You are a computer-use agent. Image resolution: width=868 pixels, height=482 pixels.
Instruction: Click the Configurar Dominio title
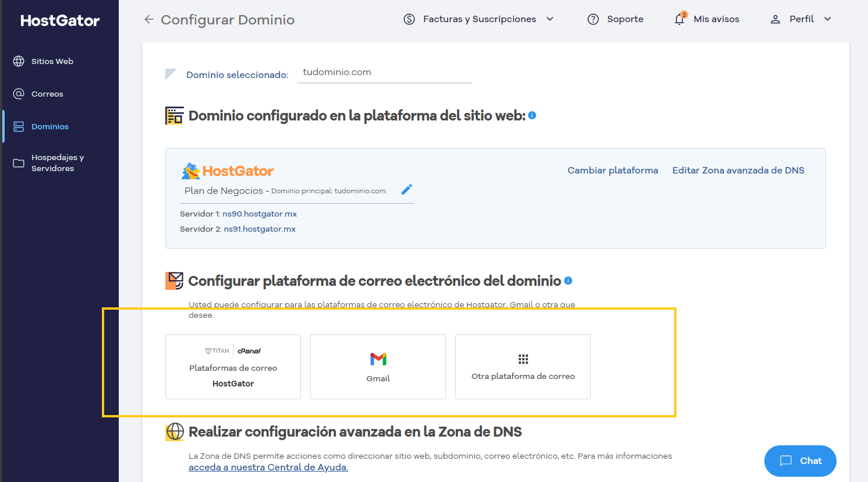pos(228,20)
